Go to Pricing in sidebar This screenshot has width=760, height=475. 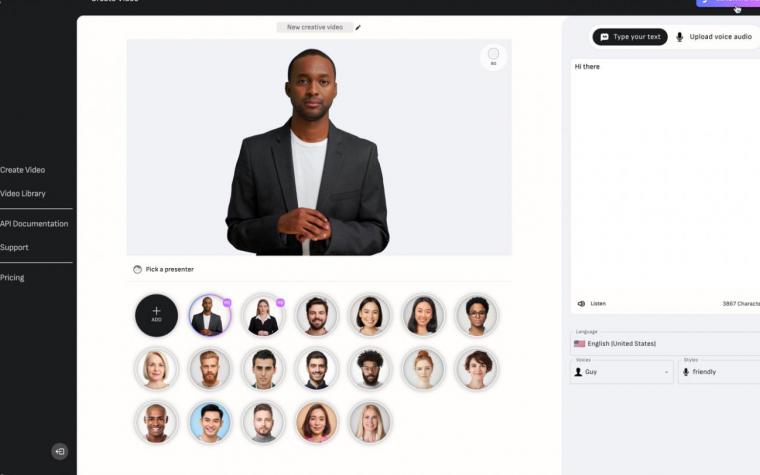[x=12, y=278]
